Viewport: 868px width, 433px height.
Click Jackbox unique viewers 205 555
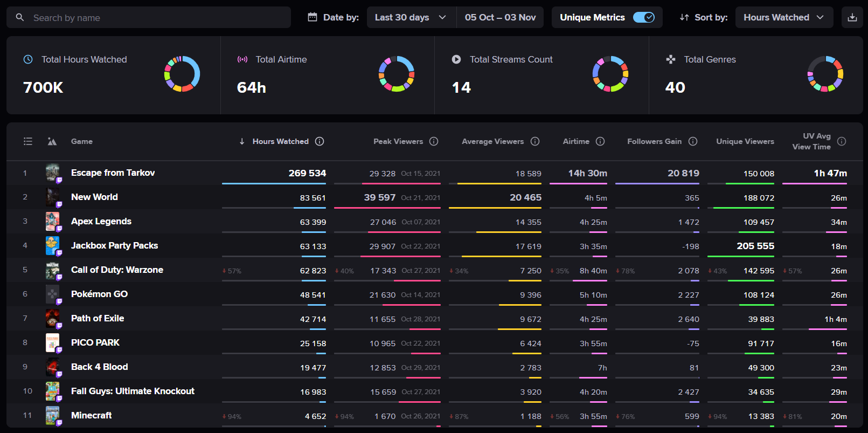tap(755, 246)
